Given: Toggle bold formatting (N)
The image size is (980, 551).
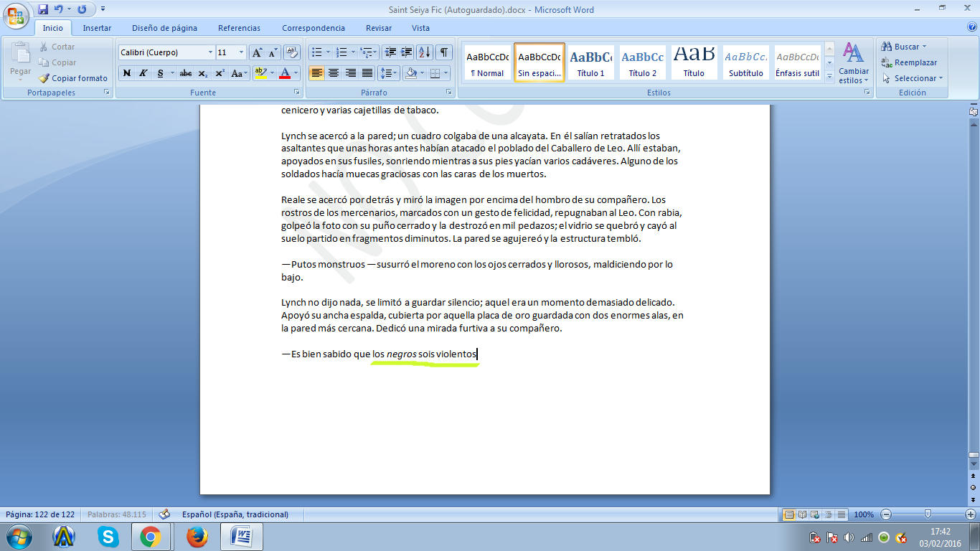Looking at the screenshot, I should coord(127,73).
